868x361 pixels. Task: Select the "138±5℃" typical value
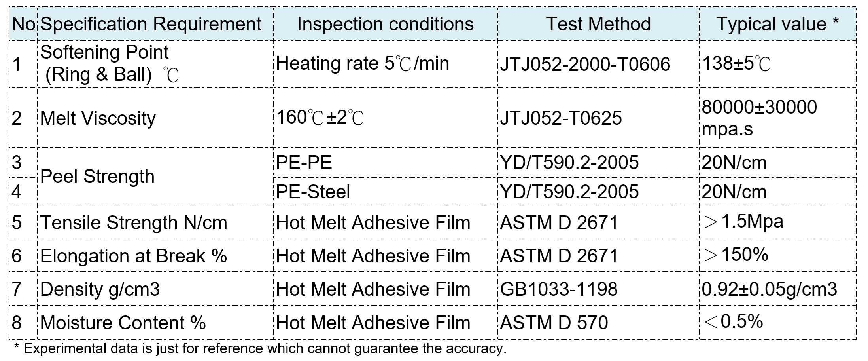point(736,63)
